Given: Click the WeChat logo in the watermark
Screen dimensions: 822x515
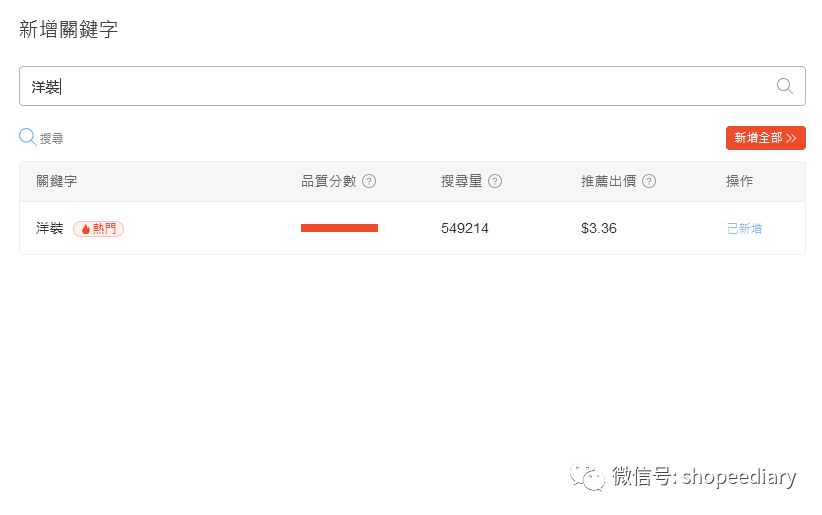Looking at the screenshot, I should pyautogui.click(x=588, y=477).
